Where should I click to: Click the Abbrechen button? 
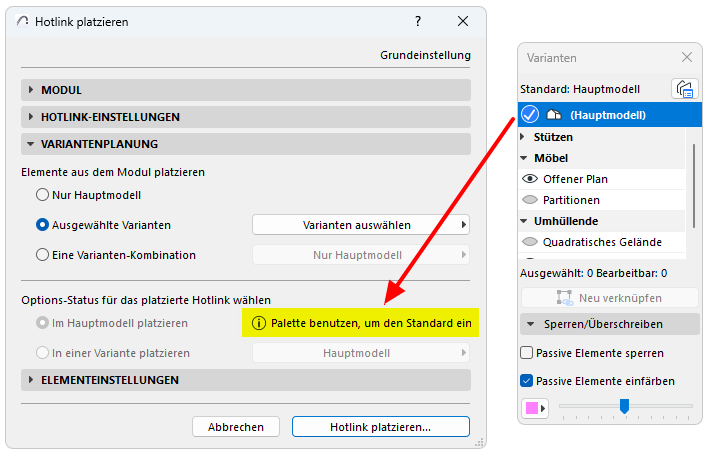coord(236,427)
